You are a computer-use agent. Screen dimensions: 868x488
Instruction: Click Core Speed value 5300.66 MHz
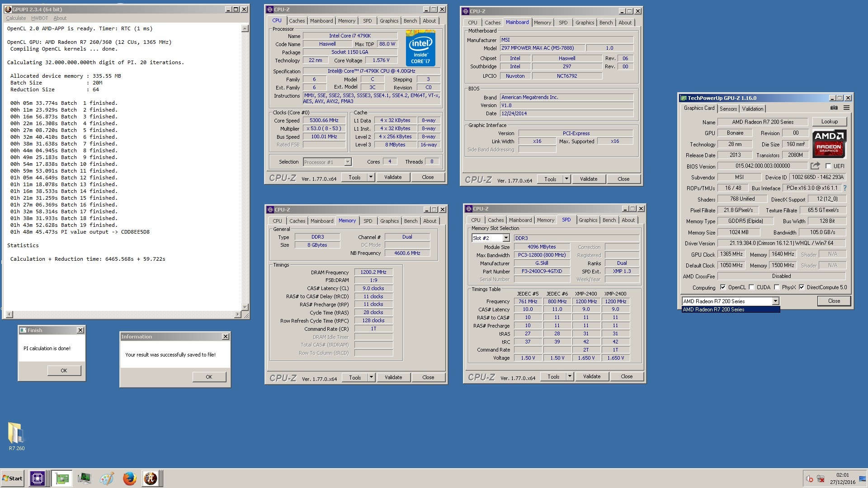(x=324, y=120)
